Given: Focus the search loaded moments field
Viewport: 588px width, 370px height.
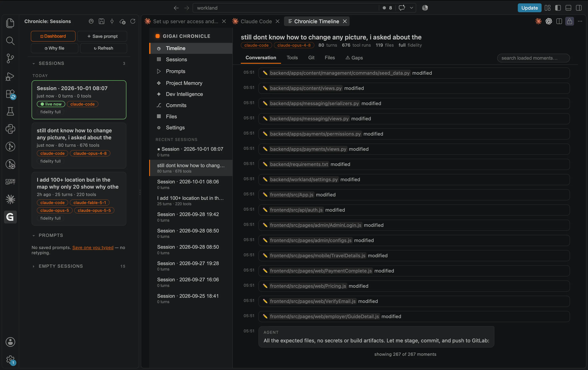Looking at the screenshot, I should pos(533,58).
